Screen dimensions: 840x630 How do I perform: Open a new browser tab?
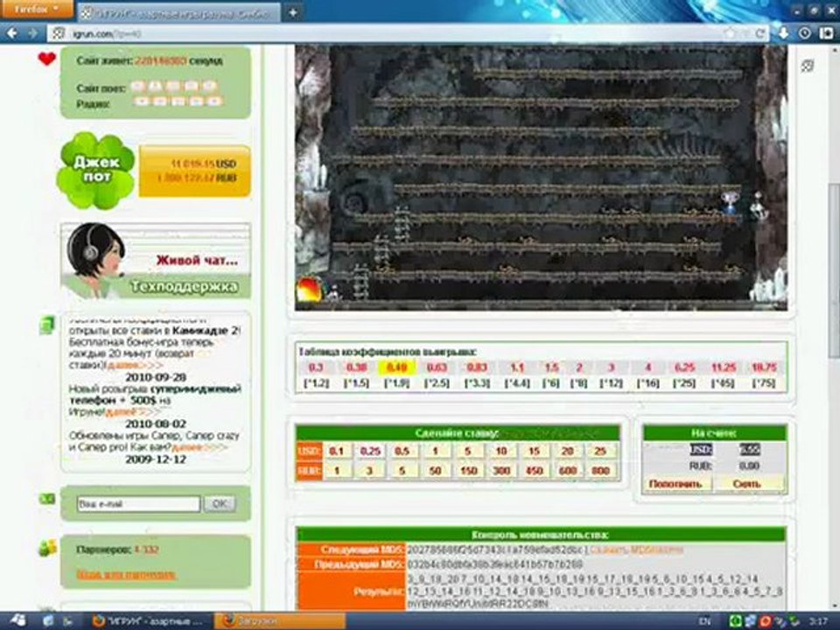(292, 12)
